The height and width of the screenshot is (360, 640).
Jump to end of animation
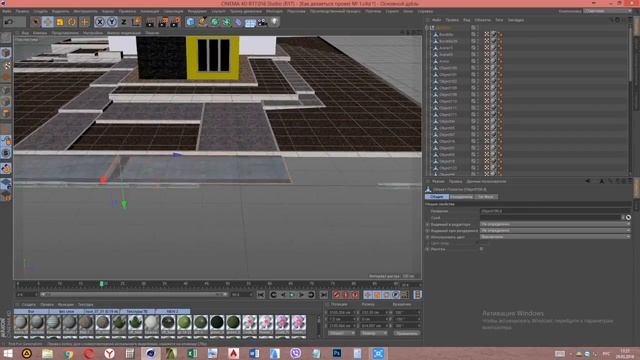(x=323, y=295)
